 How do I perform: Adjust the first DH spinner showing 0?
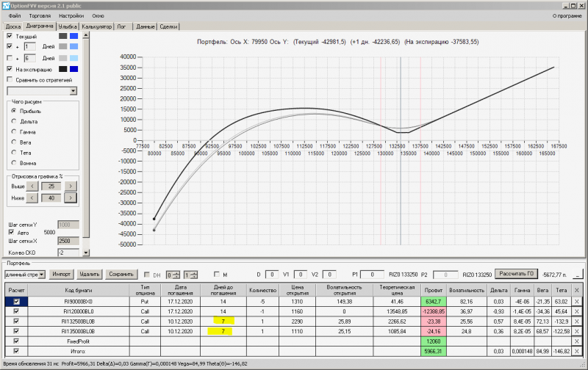click(x=173, y=275)
